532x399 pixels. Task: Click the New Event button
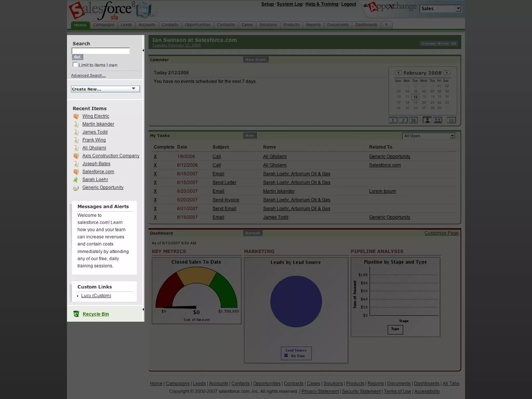255,59
